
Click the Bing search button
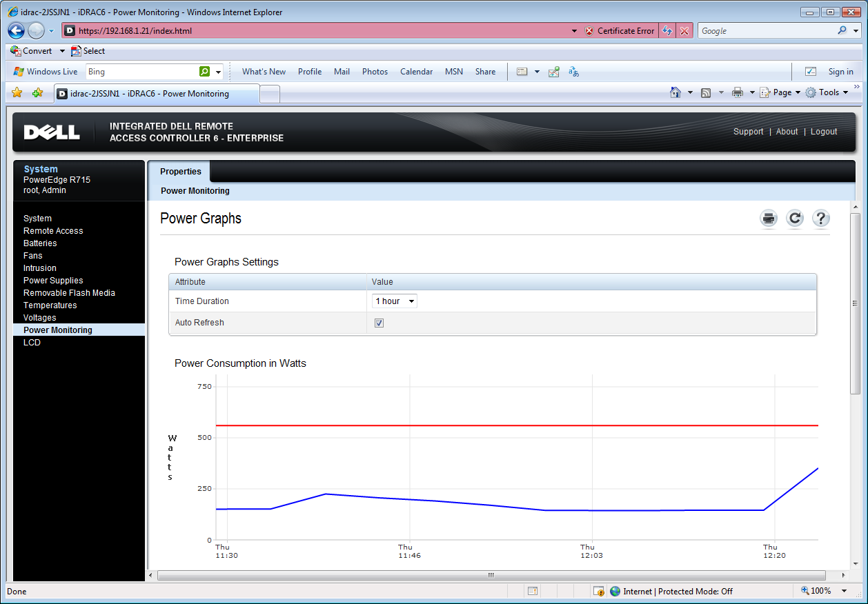[x=204, y=72]
